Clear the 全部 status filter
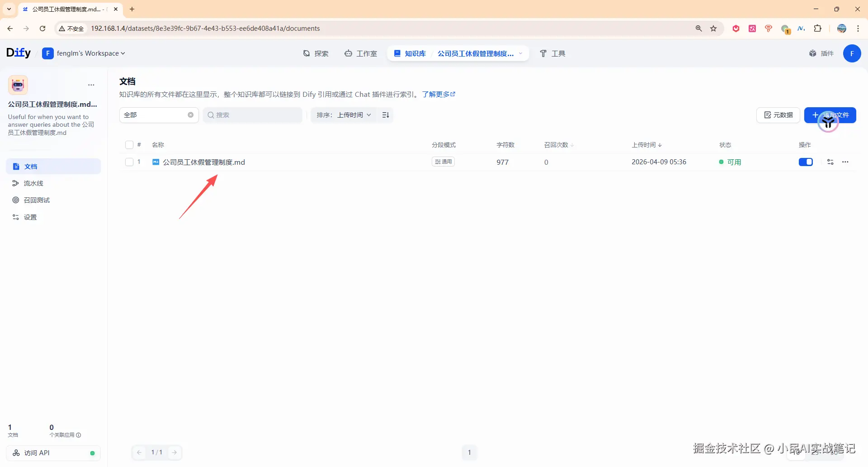Image resolution: width=868 pixels, height=467 pixels. pos(191,115)
